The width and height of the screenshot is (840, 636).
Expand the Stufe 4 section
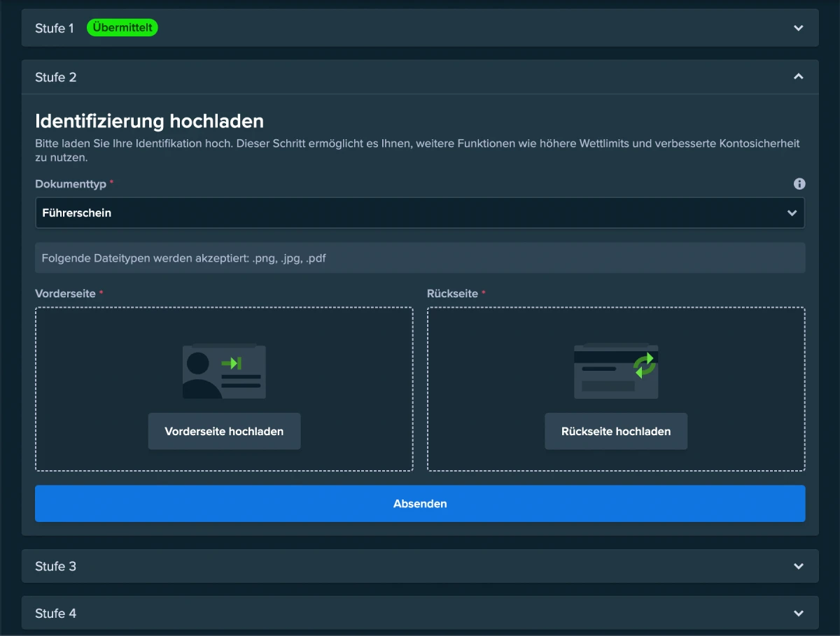[x=420, y=613]
